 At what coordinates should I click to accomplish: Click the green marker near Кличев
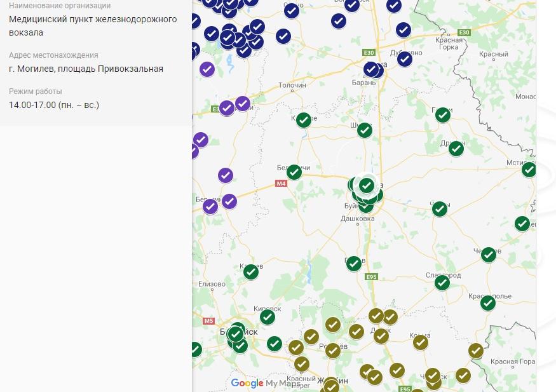[x=251, y=271]
